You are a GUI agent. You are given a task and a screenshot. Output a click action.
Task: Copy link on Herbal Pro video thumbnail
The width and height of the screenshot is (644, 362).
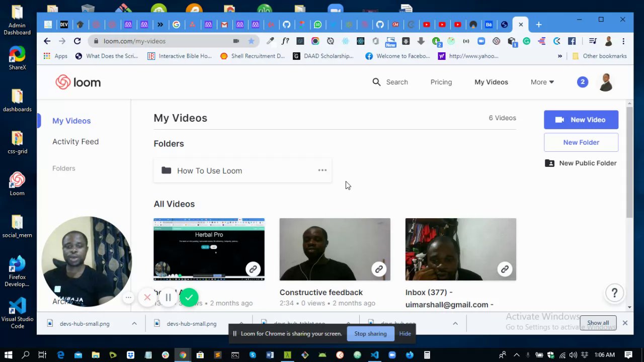coord(253,269)
